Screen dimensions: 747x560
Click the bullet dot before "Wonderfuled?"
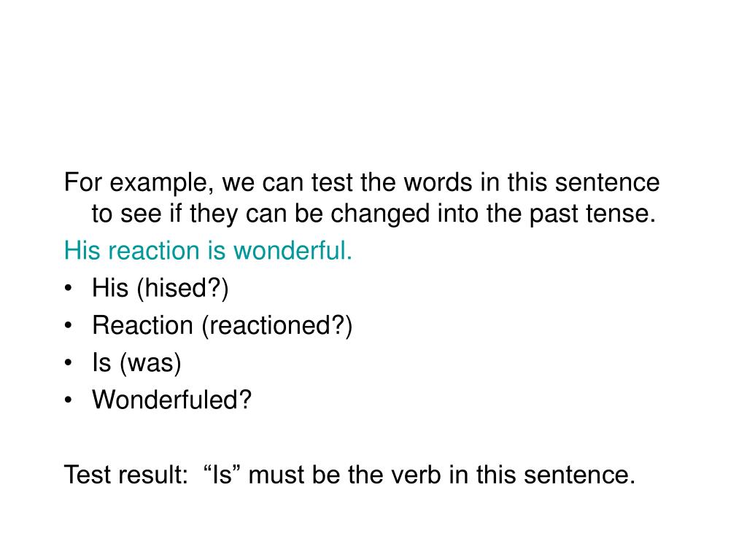click(69, 400)
